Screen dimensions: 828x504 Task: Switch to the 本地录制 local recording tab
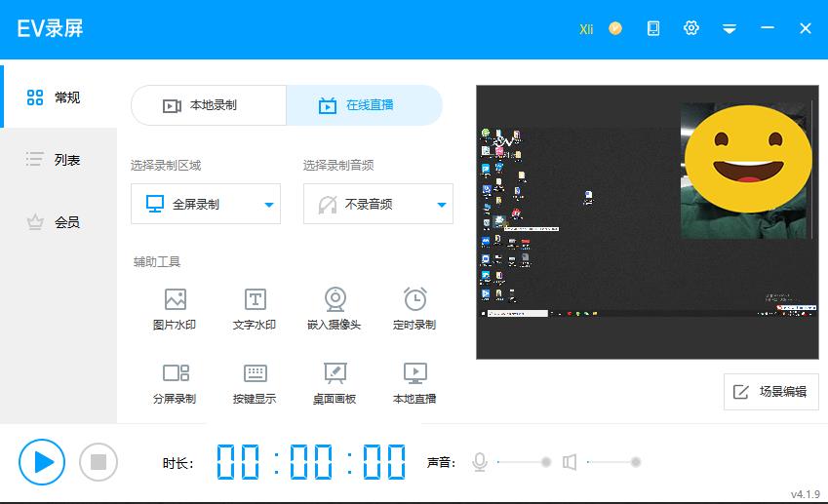(209, 105)
